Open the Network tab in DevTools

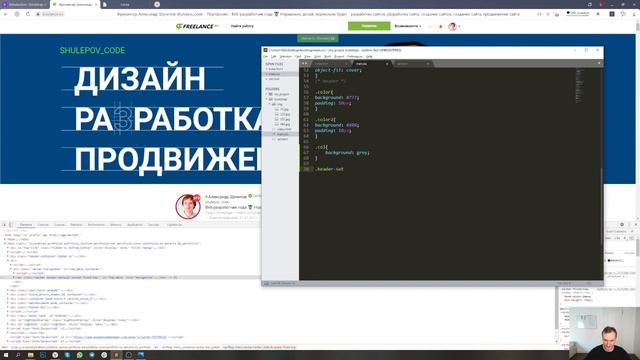click(x=76, y=224)
